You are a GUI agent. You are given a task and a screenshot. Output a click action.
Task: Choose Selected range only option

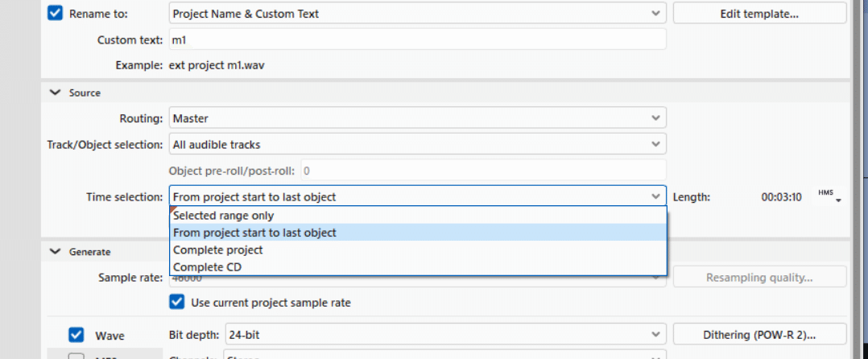(x=224, y=216)
